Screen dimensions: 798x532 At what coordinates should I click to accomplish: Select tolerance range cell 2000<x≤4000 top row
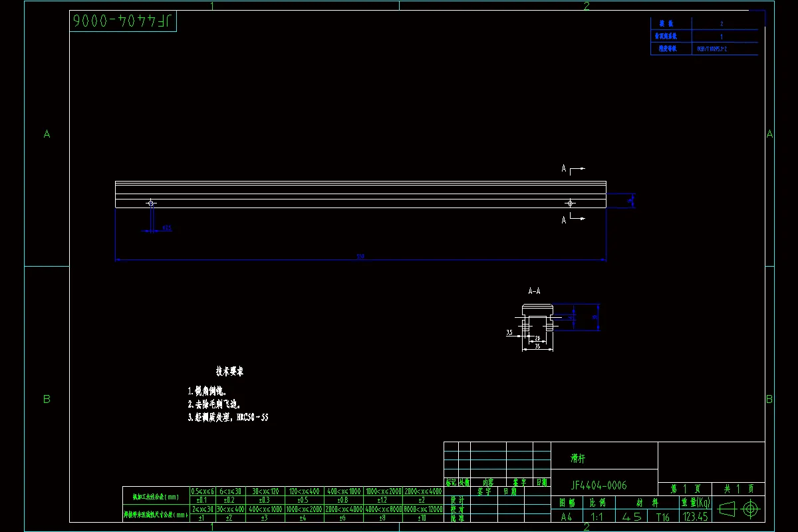[x=422, y=491]
